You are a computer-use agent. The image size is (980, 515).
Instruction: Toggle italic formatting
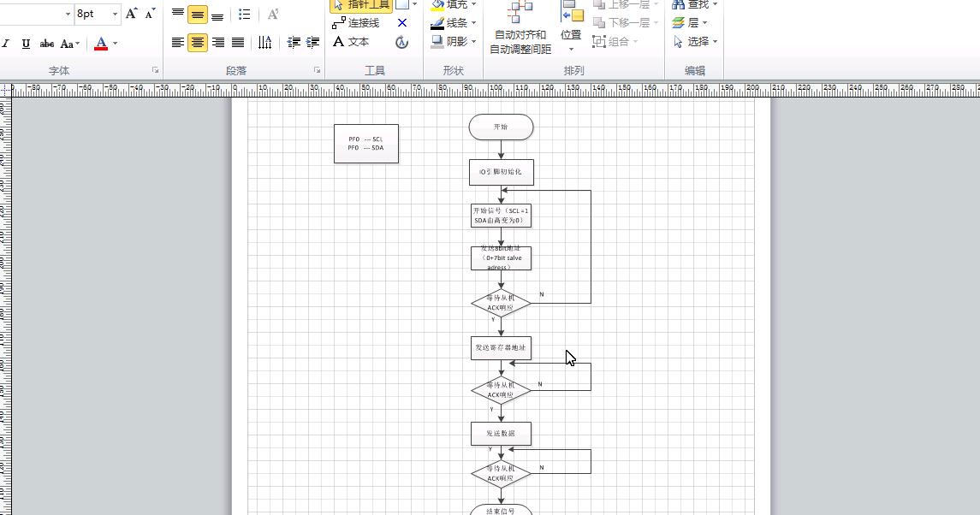[6, 44]
